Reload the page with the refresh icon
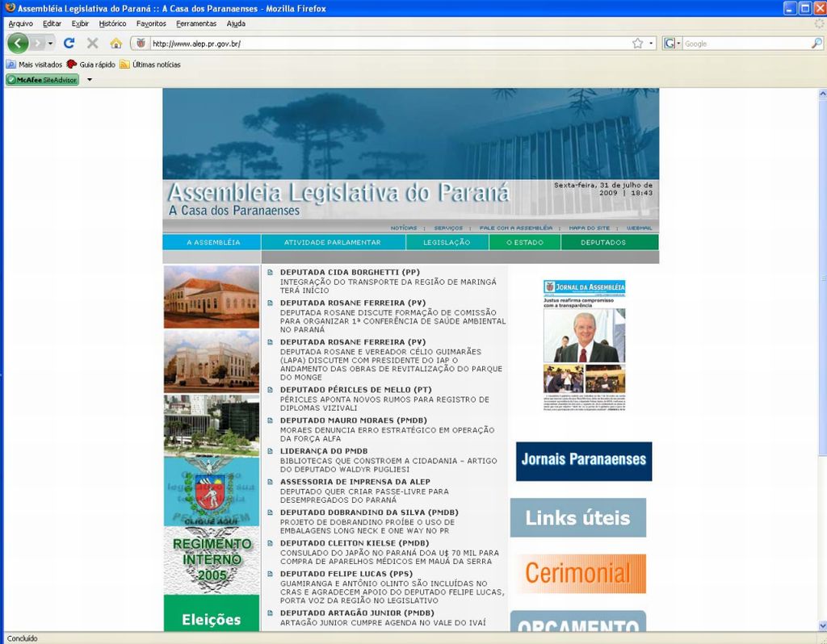 (69, 43)
